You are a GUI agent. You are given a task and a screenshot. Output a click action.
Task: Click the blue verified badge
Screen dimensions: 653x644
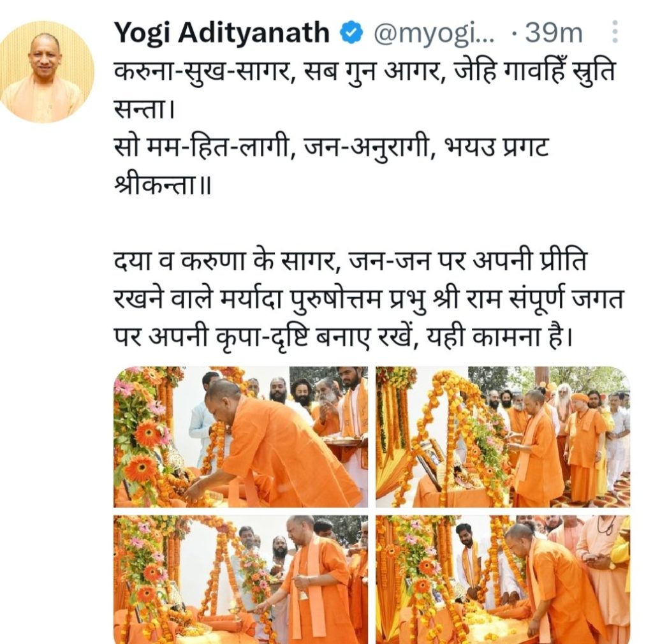351,33
